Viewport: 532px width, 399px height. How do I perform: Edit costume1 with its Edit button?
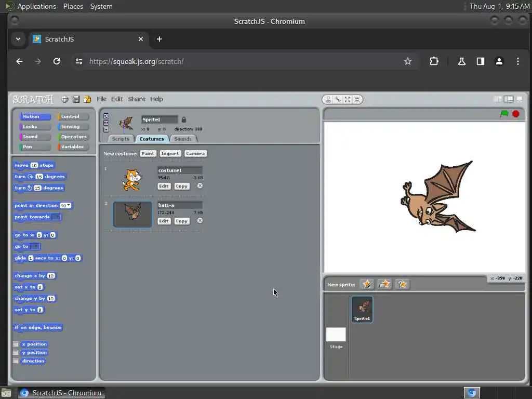point(164,186)
